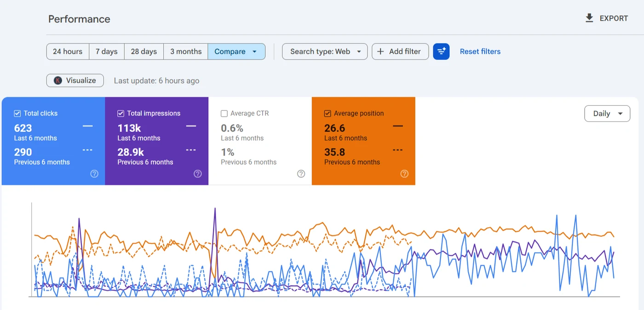The image size is (644, 310).
Task: Open the Compare date range dropdown
Action: coord(236,52)
